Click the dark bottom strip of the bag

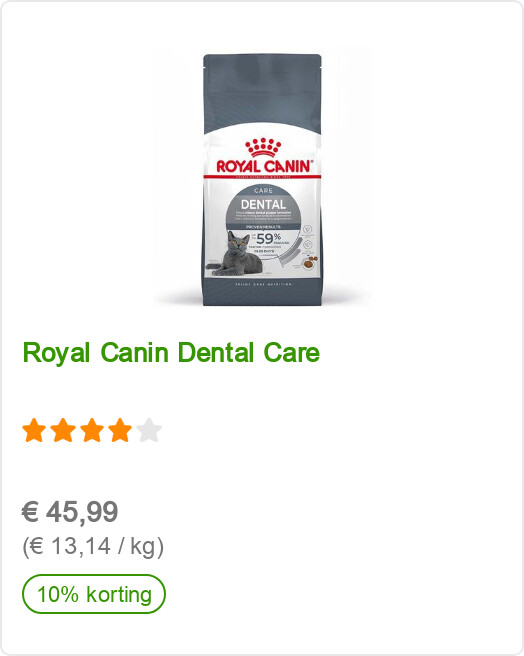coord(262,293)
